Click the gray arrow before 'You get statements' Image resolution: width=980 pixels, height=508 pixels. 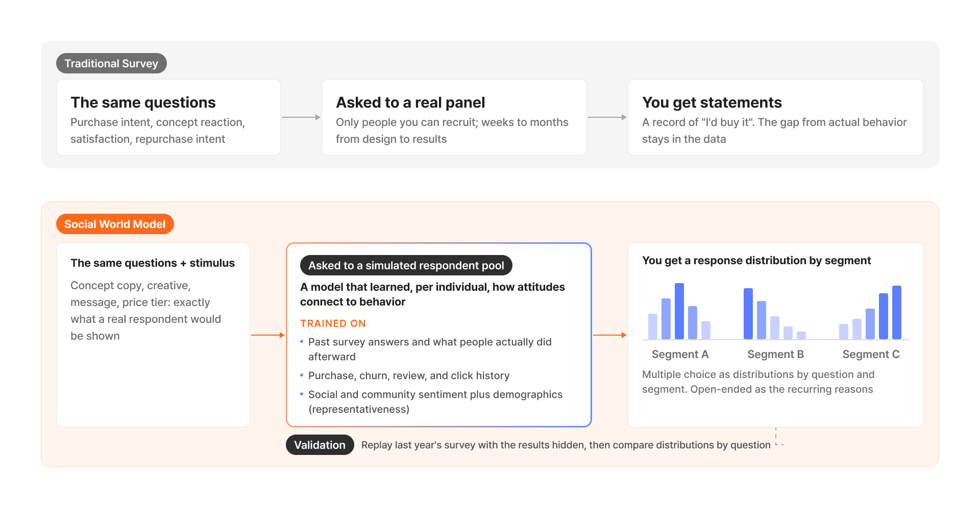point(607,117)
